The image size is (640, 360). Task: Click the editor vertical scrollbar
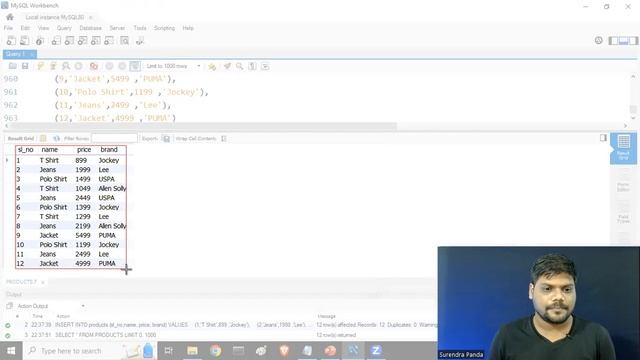tap(633, 109)
